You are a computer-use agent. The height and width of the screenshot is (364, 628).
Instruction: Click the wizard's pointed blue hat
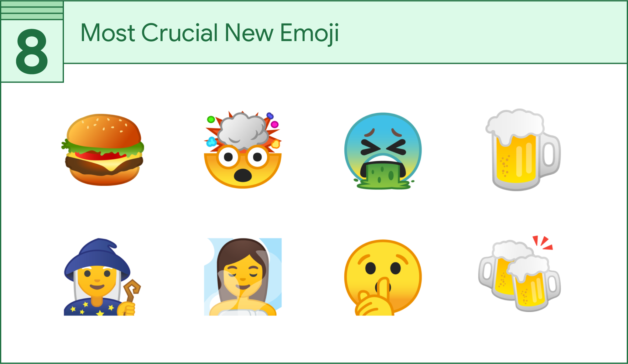coord(97,259)
